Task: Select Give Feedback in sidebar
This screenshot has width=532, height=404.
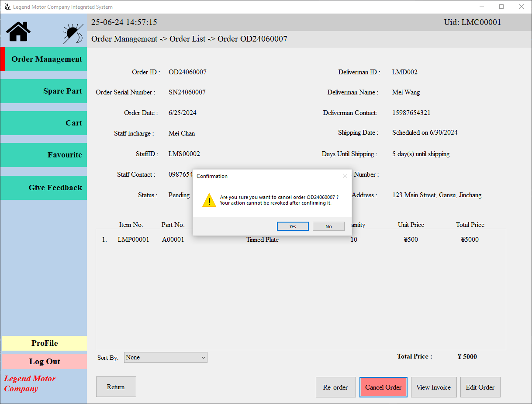Action: 44,188
